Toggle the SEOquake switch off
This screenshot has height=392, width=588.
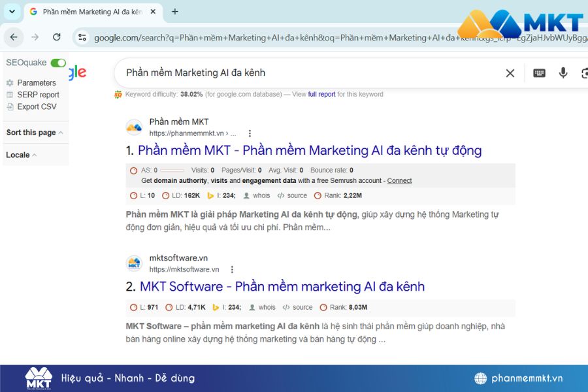pos(58,63)
